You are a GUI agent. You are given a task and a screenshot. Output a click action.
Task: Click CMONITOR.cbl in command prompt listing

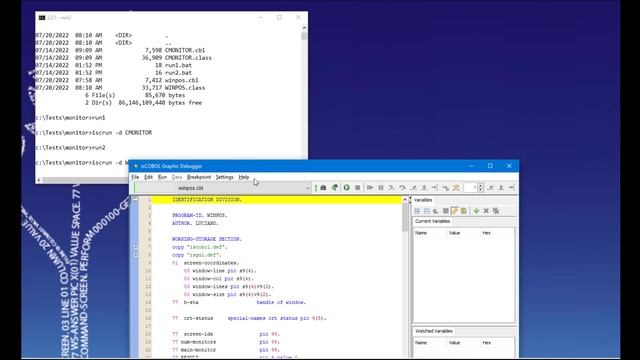185,50
